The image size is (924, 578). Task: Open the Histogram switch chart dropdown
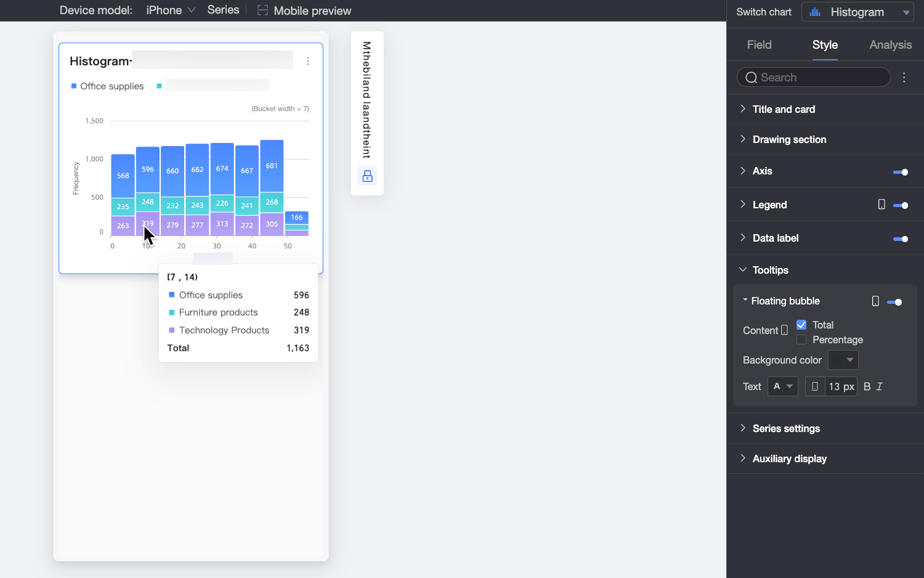click(x=857, y=12)
